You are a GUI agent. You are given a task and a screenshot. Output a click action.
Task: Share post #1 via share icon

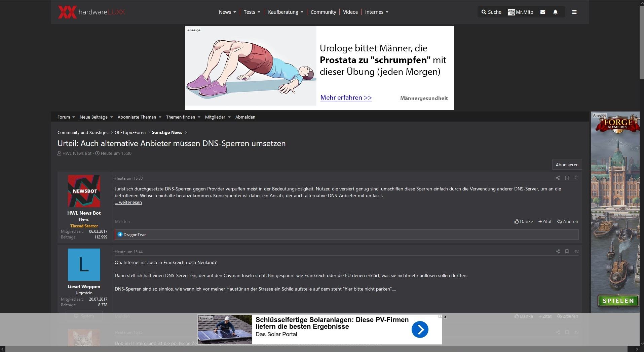(558, 178)
